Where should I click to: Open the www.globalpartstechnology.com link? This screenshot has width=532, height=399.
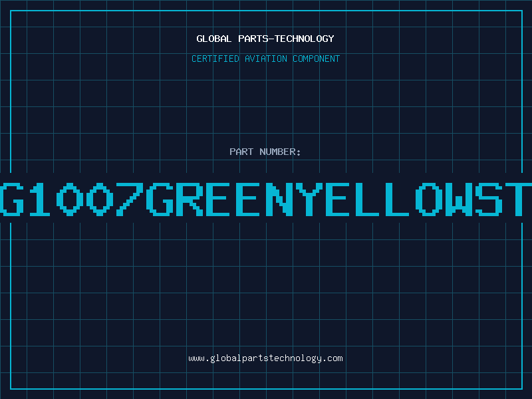[x=265, y=358]
